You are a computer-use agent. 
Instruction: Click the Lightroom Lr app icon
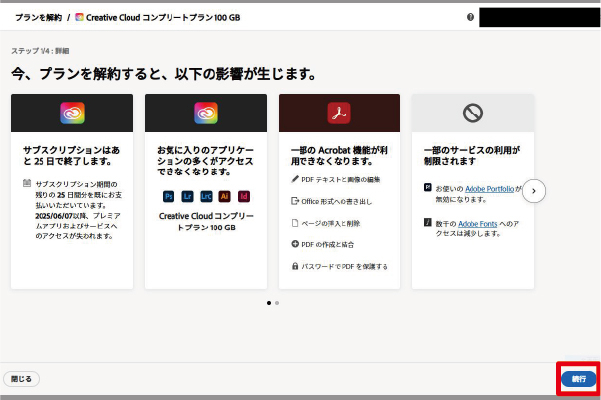[x=187, y=197]
